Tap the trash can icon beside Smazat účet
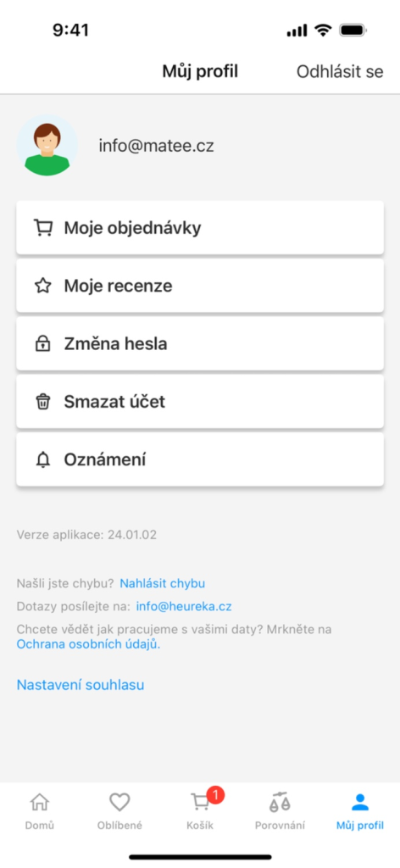The width and height of the screenshot is (400, 868). pos(42,402)
